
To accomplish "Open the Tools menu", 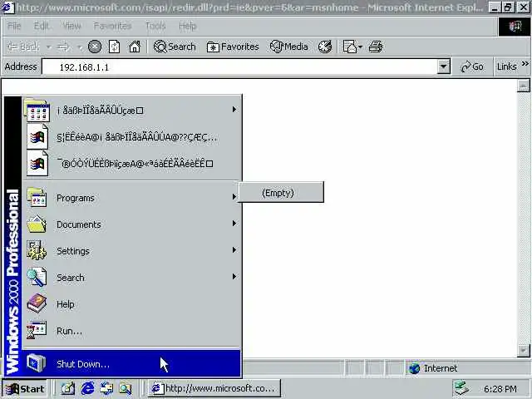I will (x=155, y=26).
